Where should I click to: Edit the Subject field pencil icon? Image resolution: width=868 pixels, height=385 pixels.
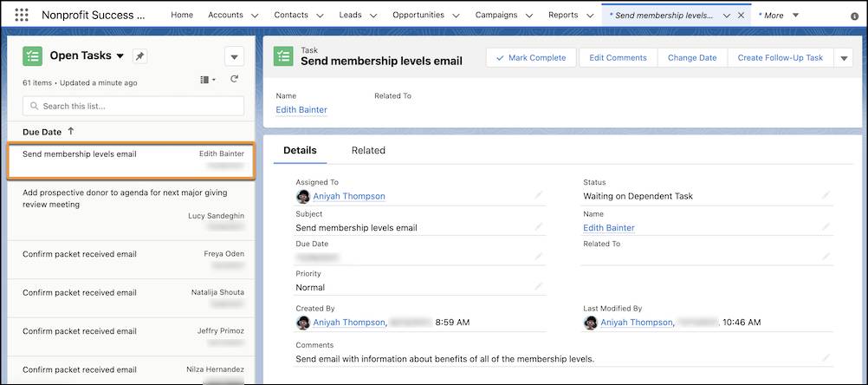(539, 226)
